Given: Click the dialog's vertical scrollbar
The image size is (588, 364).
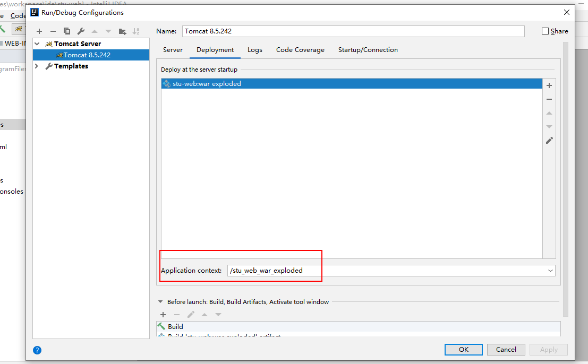Looking at the screenshot, I should 566,179.
